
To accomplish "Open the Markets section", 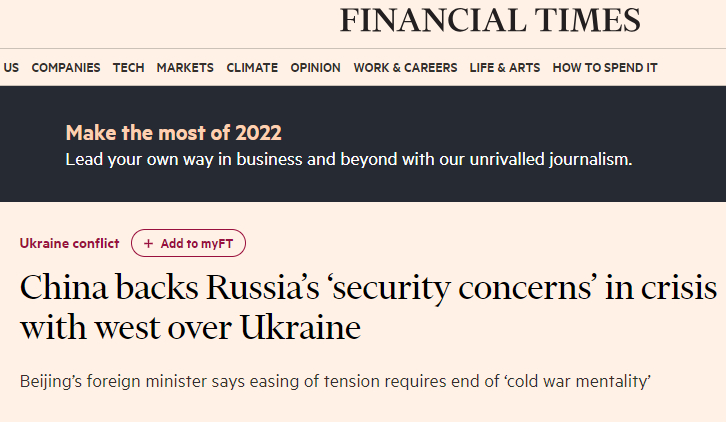I will pos(185,68).
